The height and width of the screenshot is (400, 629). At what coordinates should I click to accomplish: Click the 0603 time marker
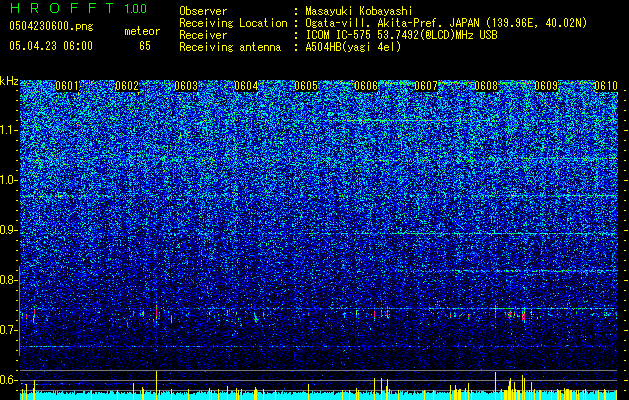[186, 86]
